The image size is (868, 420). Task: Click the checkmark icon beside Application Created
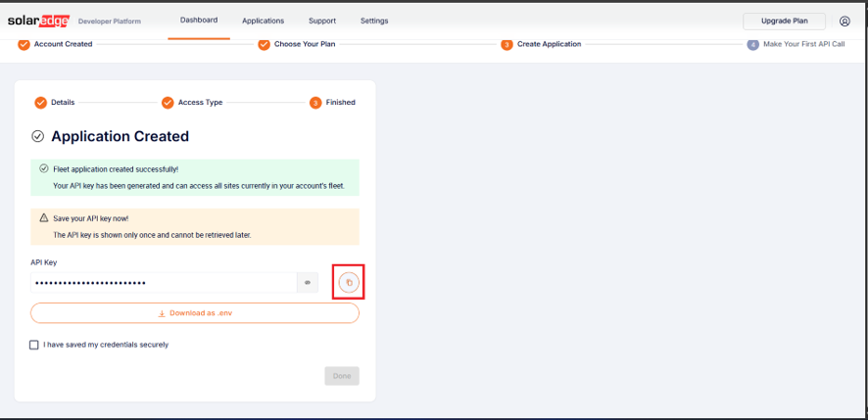tap(37, 136)
